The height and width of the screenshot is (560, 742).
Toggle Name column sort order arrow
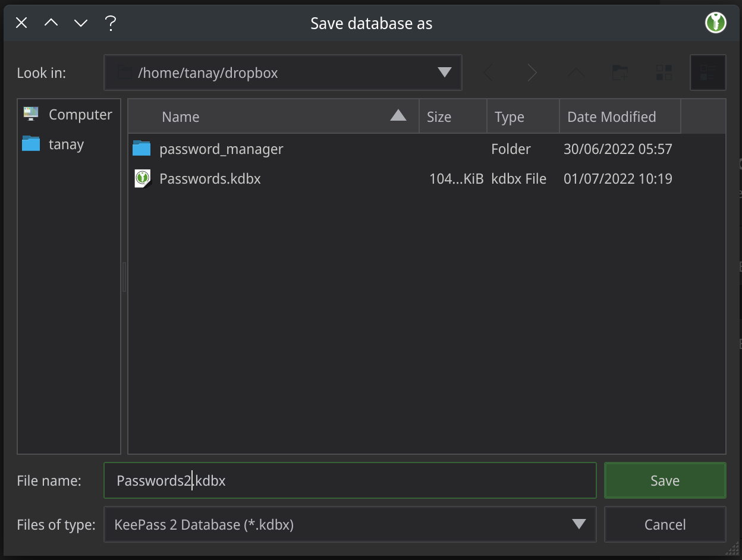point(397,116)
